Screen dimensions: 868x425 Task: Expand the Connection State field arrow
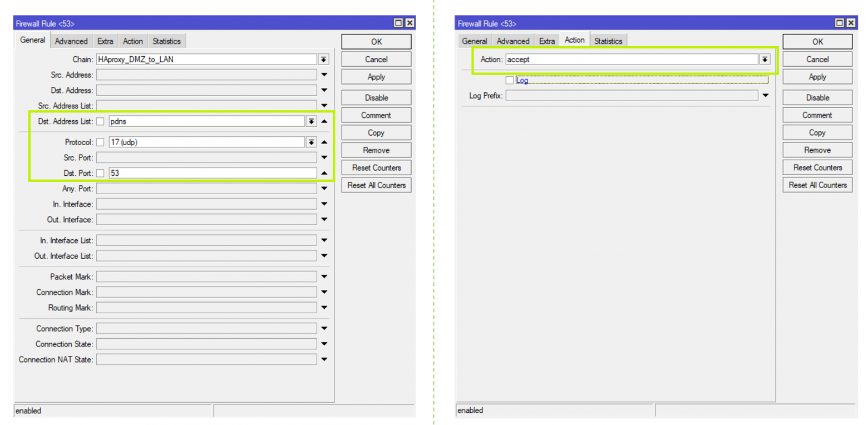click(x=324, y=344)
